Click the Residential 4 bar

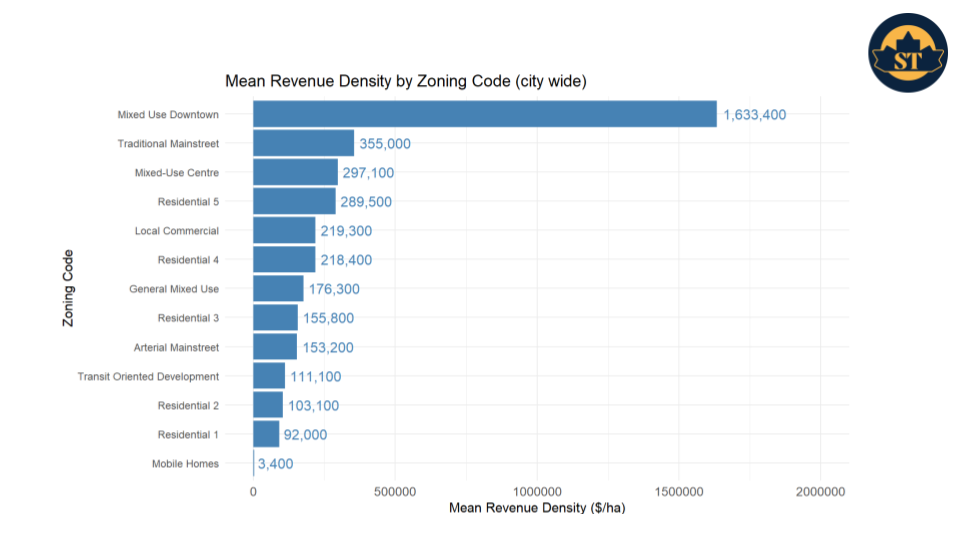[284, 259]
